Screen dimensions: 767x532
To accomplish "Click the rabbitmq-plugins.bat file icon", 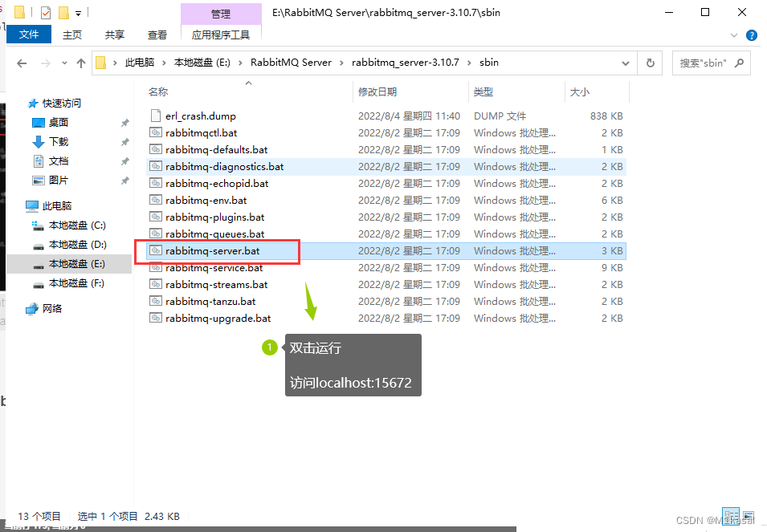I will [156, 217].
